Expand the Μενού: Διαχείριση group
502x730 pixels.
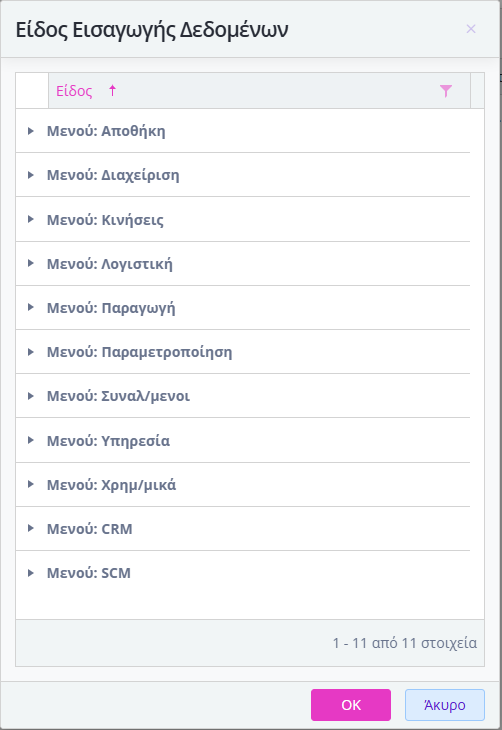[31, 175]
